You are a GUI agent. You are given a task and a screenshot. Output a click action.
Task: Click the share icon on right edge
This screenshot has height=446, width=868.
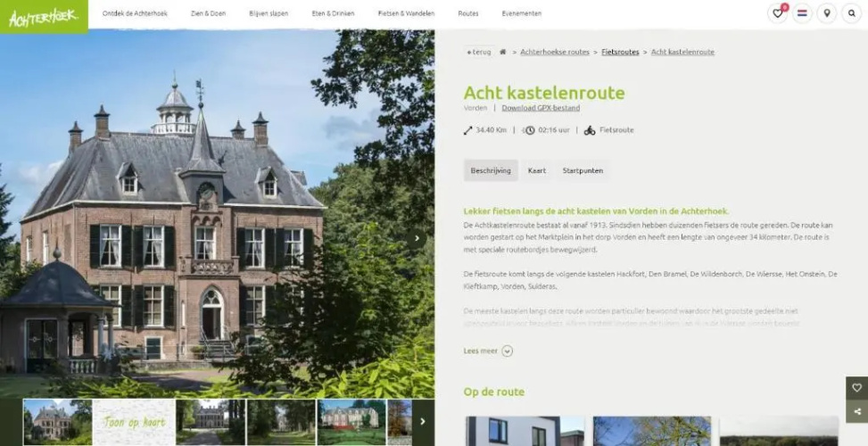point(857,411)
